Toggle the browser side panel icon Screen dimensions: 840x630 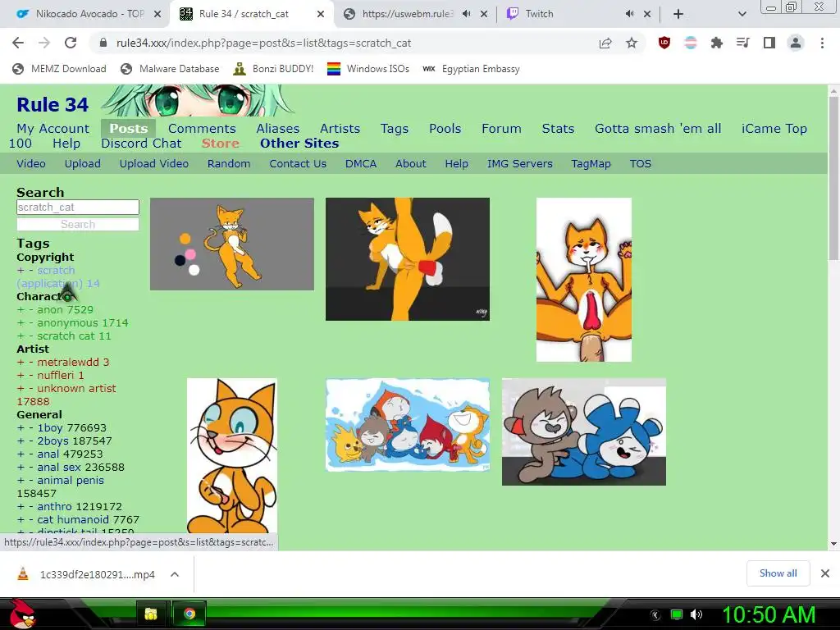click(769, 43)
